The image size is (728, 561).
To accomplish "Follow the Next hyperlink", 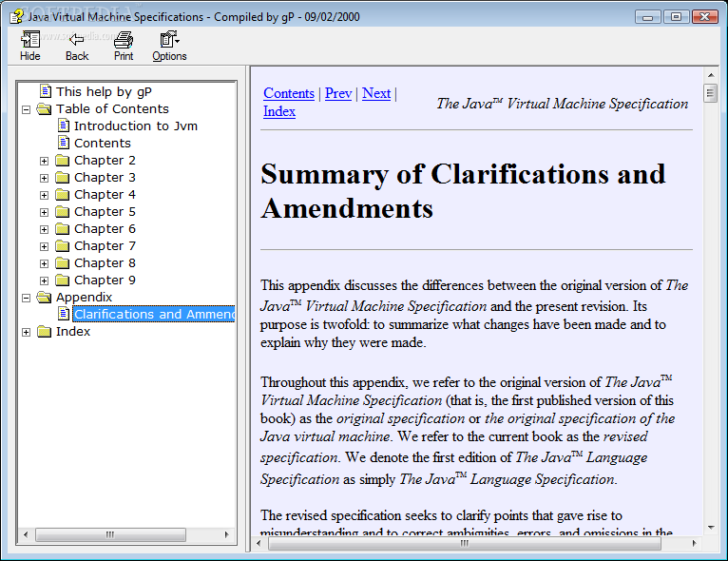I will [x=376, y=93].
